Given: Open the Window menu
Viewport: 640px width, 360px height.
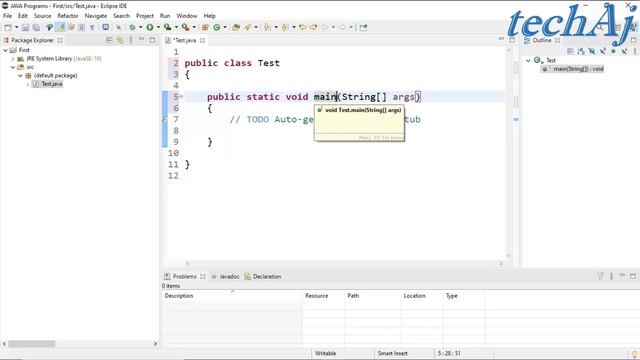Looking at the screenshot, I should pyautogui.click(x=187, y=16).
